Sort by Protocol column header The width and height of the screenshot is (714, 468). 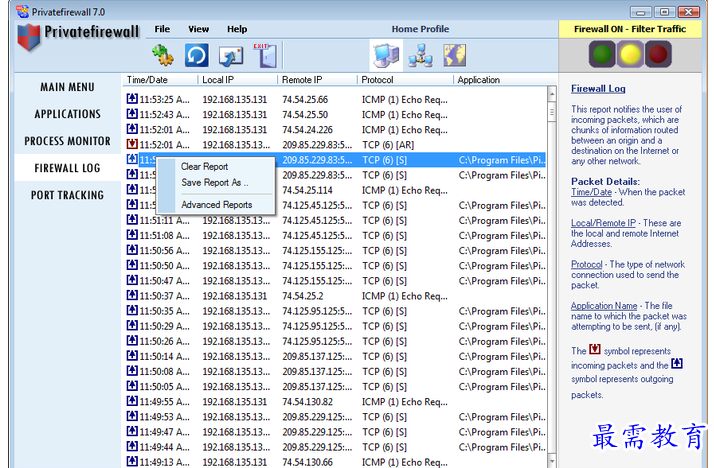coord(405,80)
